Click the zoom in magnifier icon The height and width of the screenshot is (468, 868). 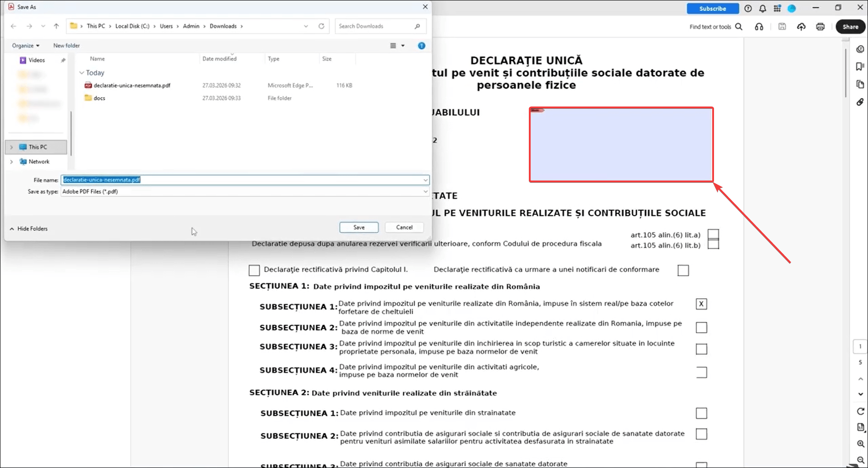pyautogui.click(x=860, y=444)
